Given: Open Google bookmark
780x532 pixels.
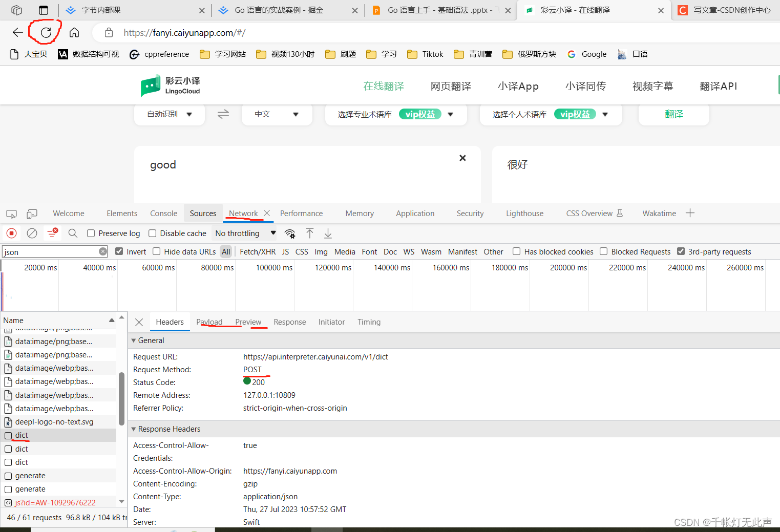Looking at the screenshot, I should pyautogui.click(x=587, y=54).
